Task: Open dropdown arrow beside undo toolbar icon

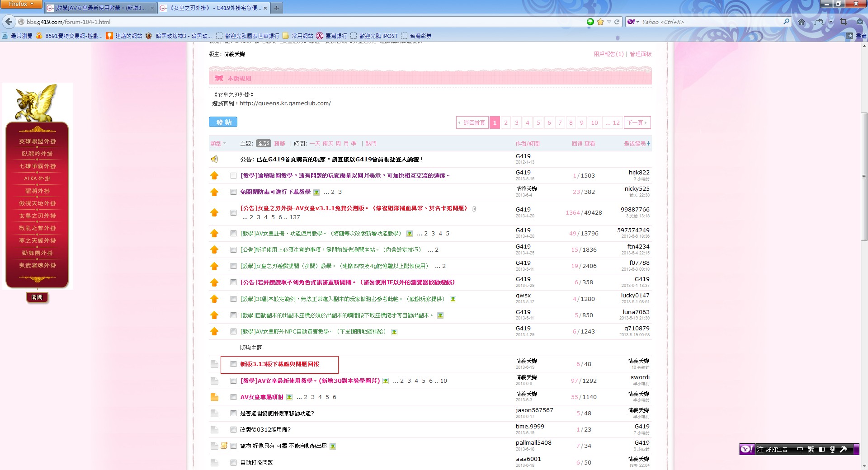Action: (x=830, y=22)
